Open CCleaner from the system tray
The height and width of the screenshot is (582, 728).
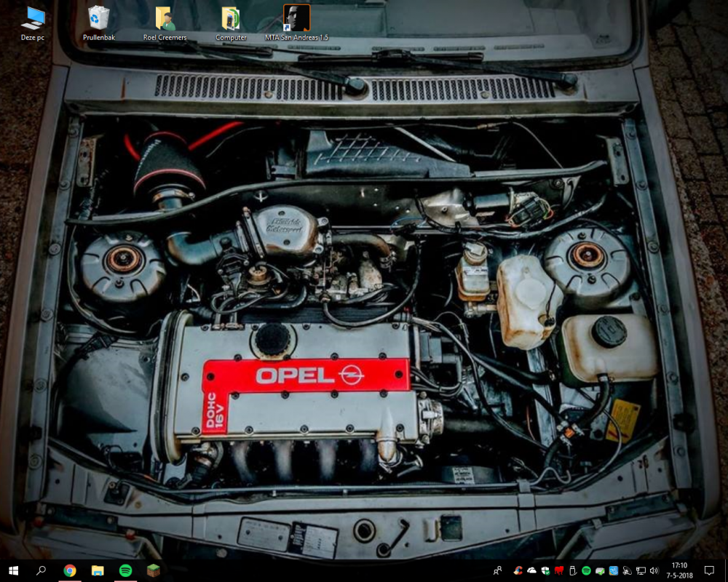518,571
